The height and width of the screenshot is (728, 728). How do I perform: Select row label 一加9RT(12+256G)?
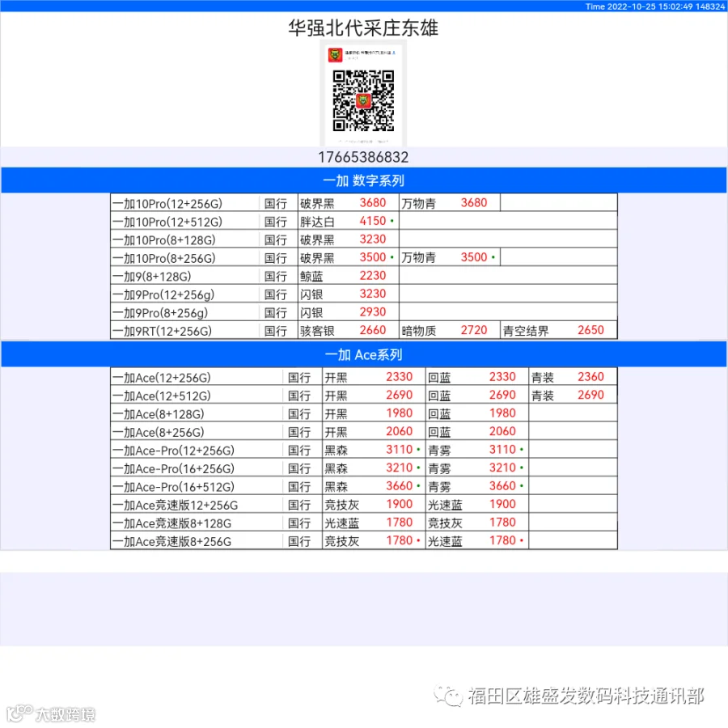(162, 331)
